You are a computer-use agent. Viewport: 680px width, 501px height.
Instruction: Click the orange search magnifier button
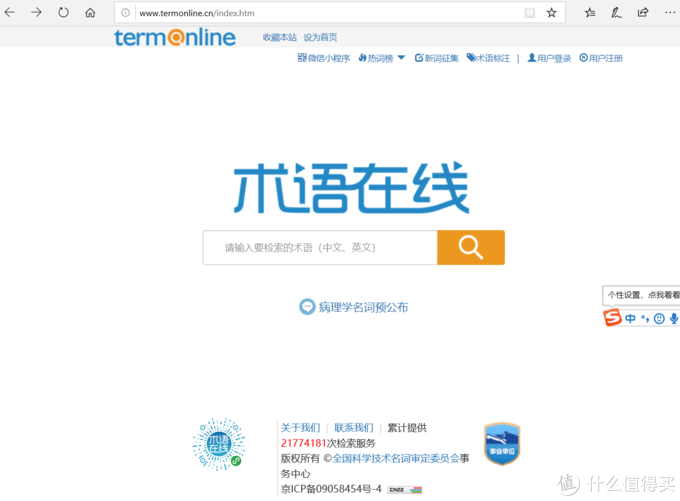[470, 247]
